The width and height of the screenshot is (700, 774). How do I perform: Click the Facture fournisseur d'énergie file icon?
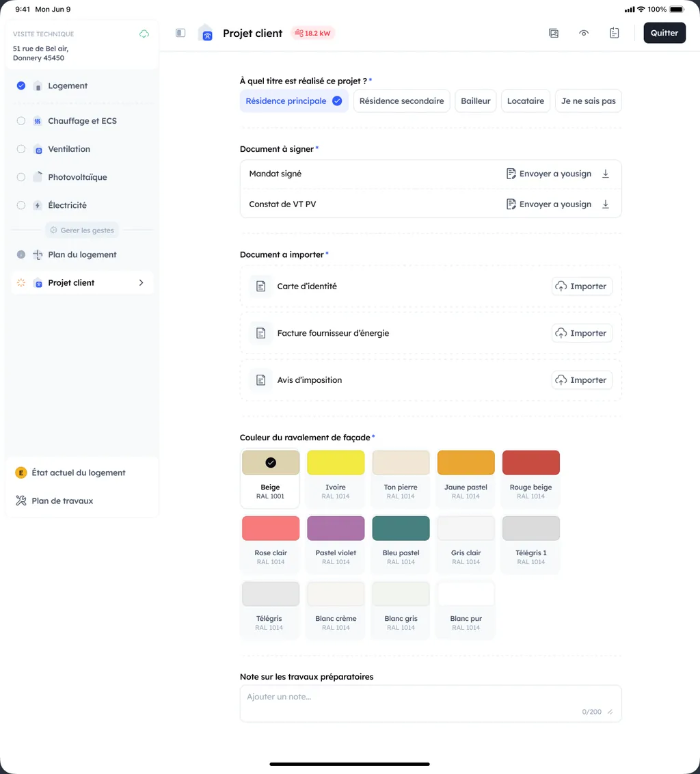260,333
